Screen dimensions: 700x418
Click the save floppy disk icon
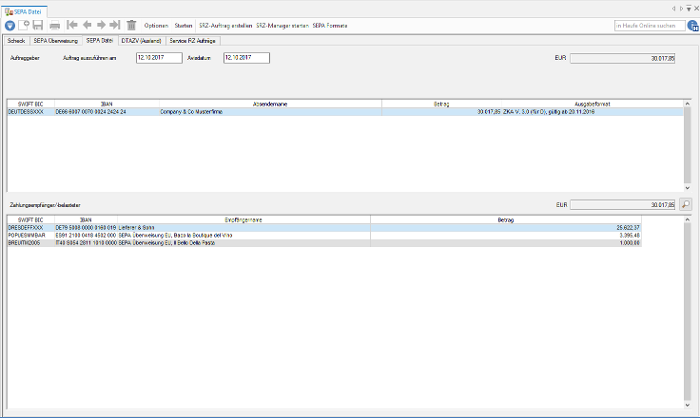[38, 25]
